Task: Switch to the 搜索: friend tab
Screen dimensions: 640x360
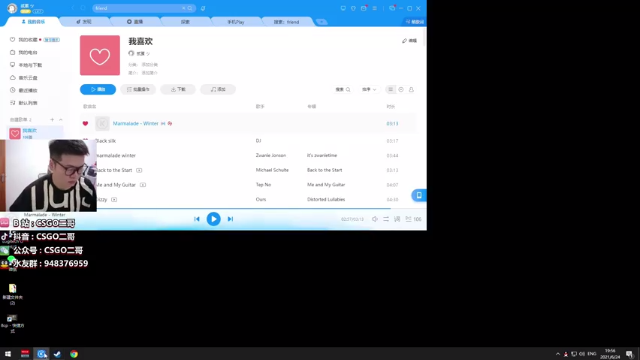Action: 287,22
